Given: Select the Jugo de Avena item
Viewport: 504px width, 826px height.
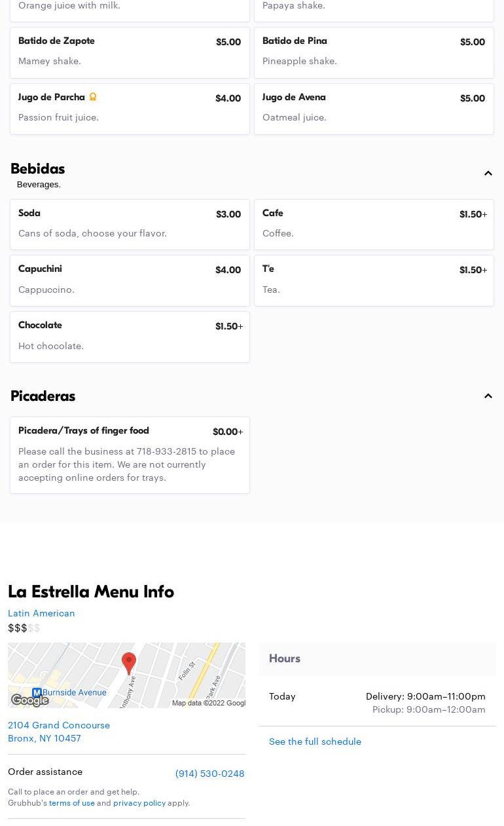Looking at the screenshot, I should [x=374, y=109].
